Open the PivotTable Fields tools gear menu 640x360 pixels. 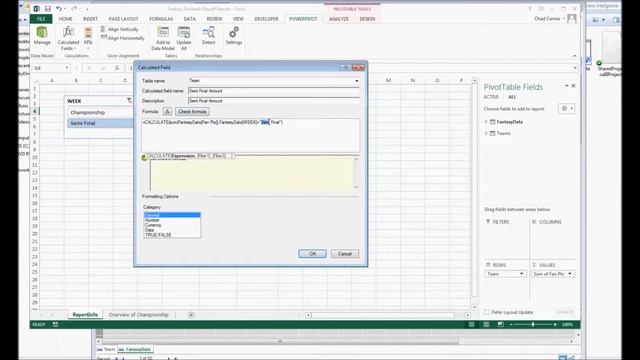pyautogui.click(x=566, y=109)
